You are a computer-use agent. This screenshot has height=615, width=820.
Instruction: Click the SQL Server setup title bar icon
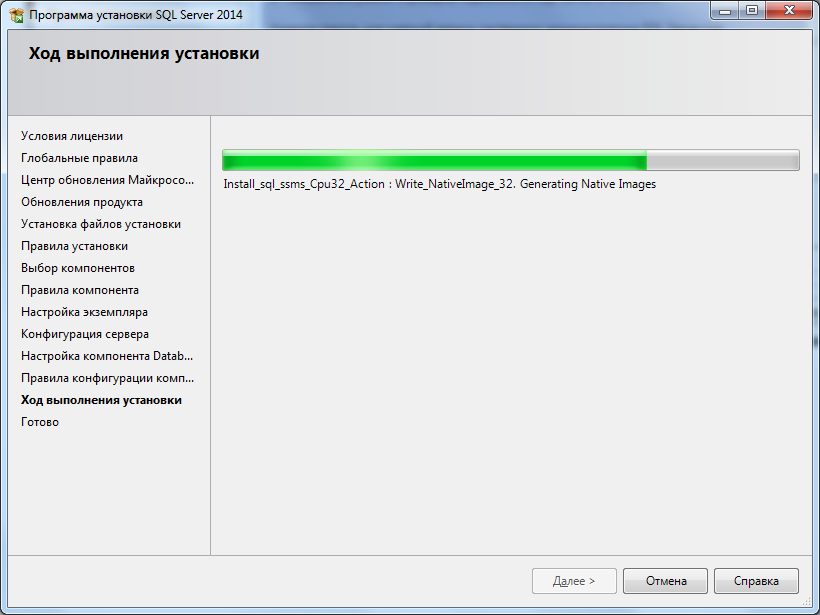tap(17, 15)
